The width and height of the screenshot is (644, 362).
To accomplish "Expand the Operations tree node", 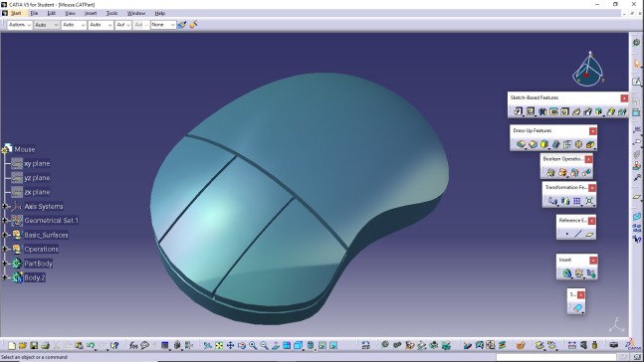I will pyautogui.click(x=5, y=250).
